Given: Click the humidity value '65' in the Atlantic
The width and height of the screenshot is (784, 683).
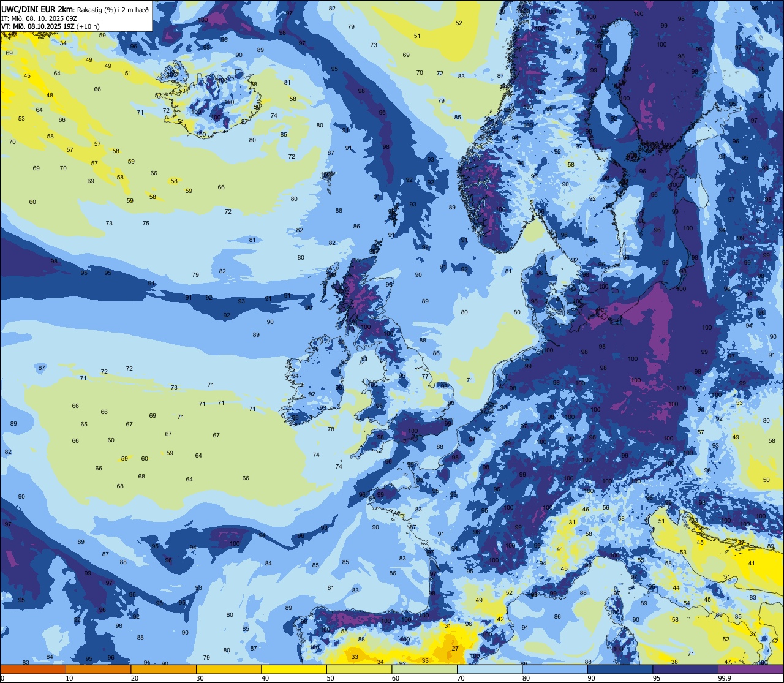Looking at the screenshot, I should point(84,424).
